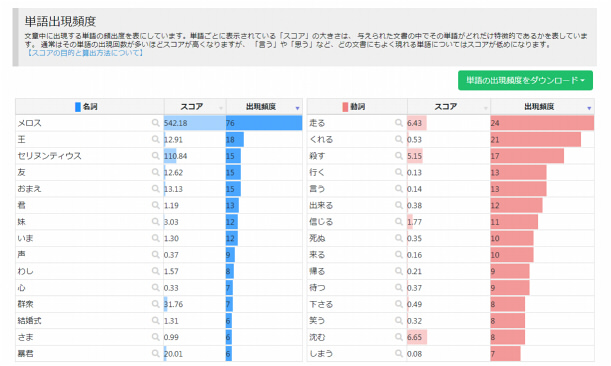Click frequency bar showing 76 for メロス
Viewport: 611px width, 366px height.
coord(264,123)
